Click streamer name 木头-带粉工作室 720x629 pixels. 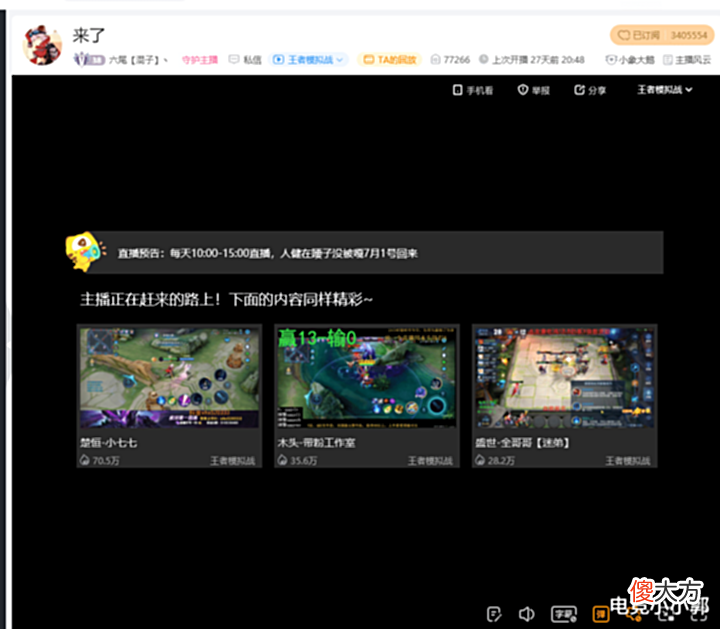point(316,443)
